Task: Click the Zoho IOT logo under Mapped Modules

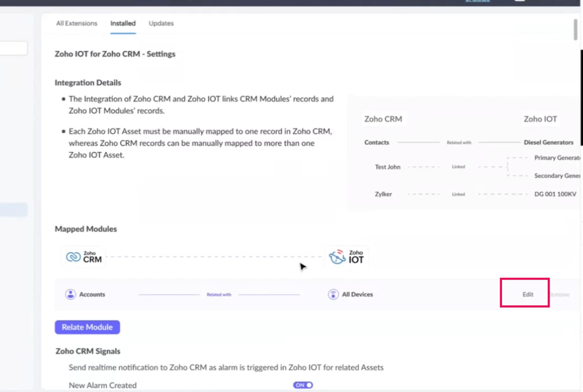Action: [346, 257]
